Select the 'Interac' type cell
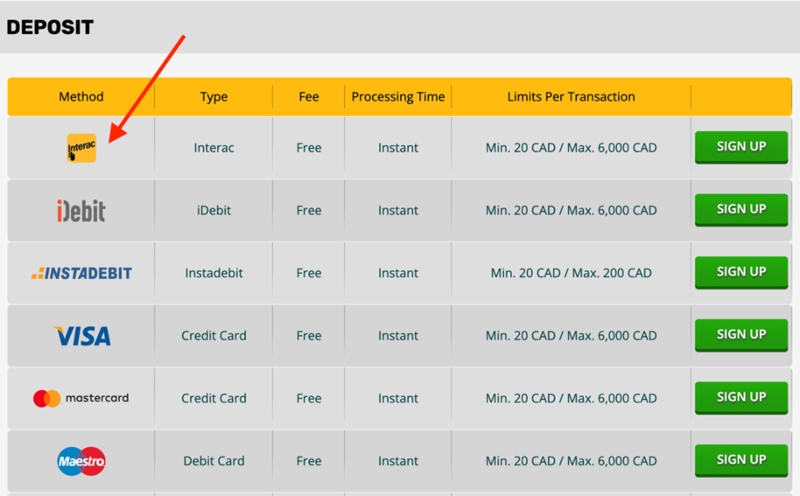Viewport: 800px width, 496px height. click(214, 147)
